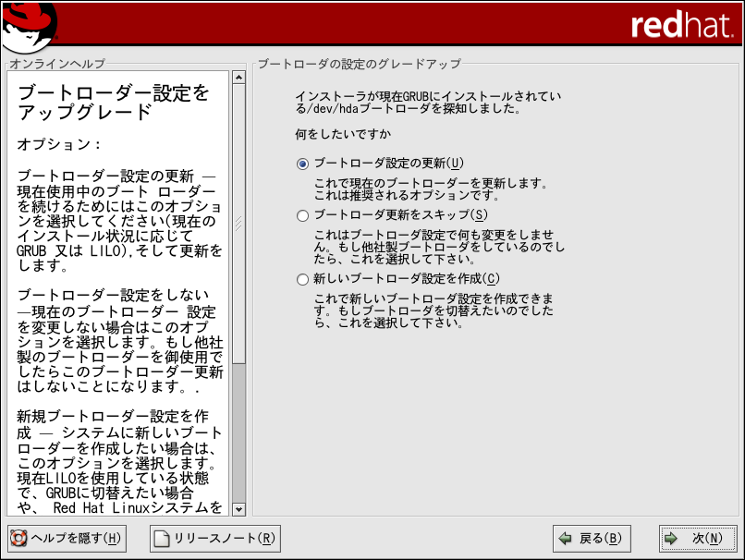Select the ブートローダ設定の更新(U) option
Screen dimensions: 745x560
[x=302, y=164]
